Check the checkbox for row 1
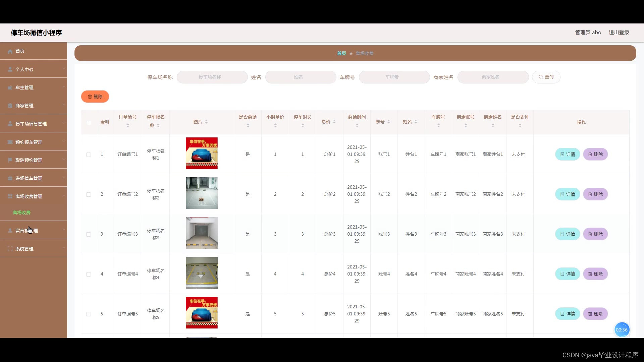This screenshot has height=362, width=644. [89, 155]
